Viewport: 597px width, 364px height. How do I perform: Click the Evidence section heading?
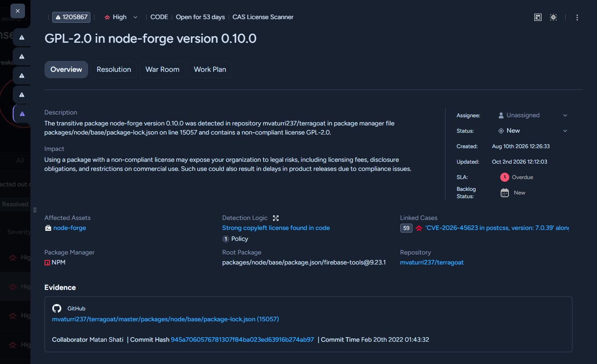pos(60,288)
